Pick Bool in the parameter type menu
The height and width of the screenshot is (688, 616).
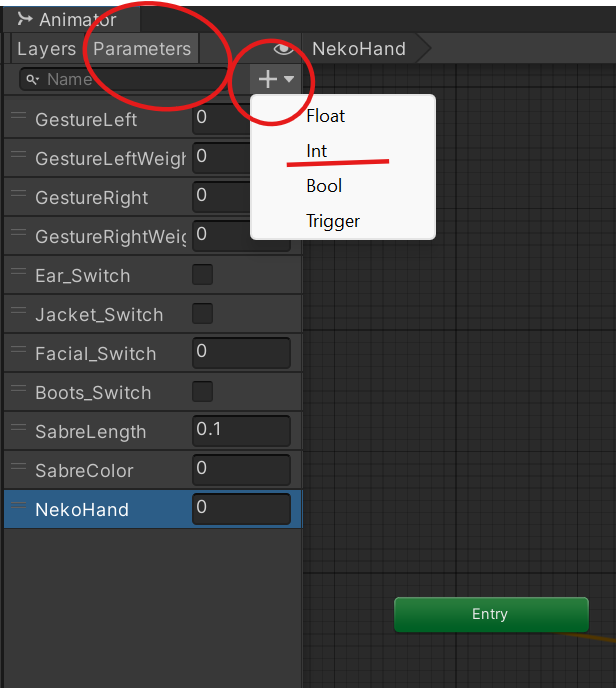324,186
